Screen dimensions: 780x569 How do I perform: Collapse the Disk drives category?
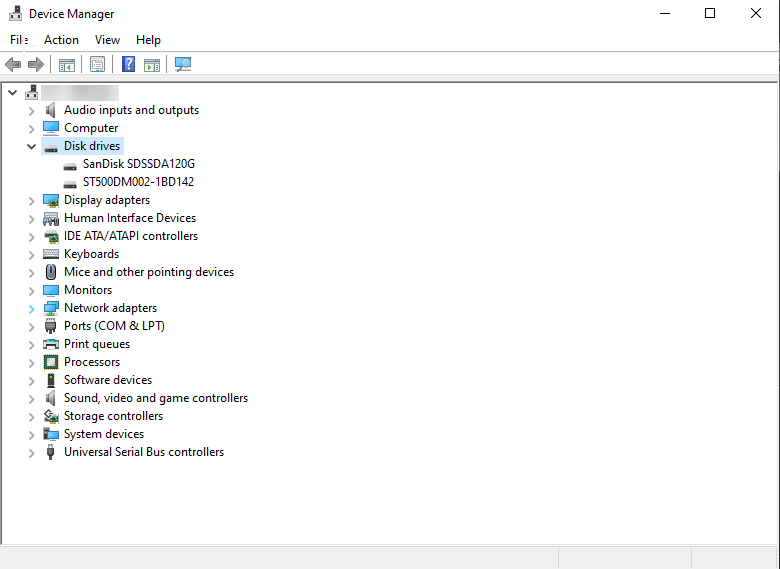(31, 147)
